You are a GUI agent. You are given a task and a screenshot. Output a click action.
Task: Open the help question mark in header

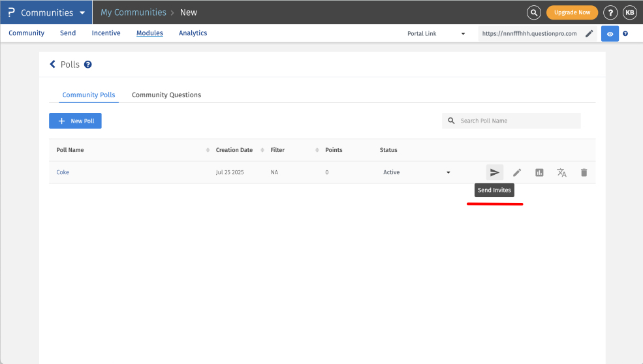[x=610, y=12]
